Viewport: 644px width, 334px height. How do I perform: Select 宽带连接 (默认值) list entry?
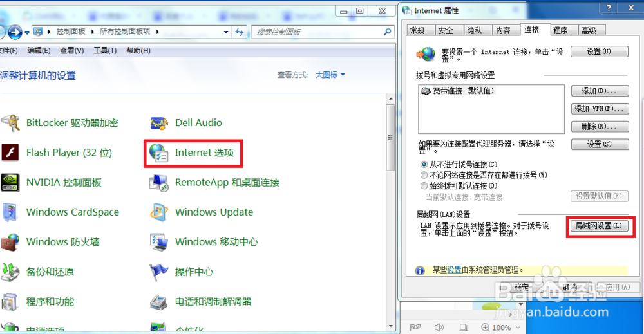click(459, 91)
